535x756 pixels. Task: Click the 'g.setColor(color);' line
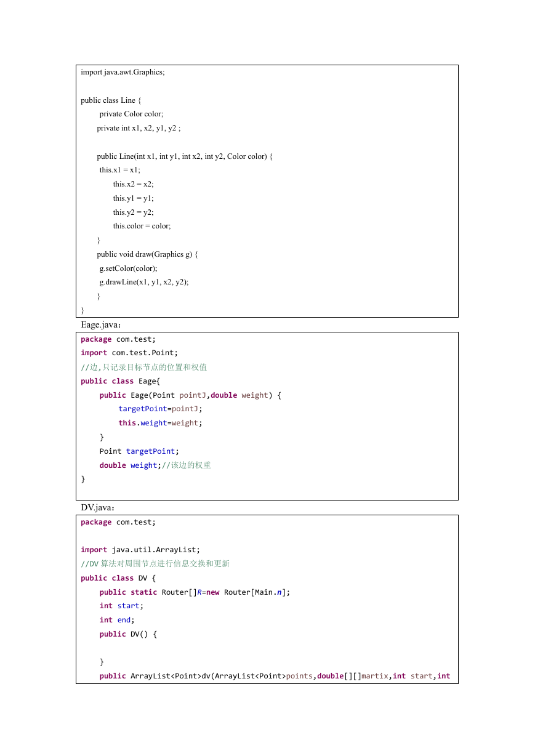129,268
